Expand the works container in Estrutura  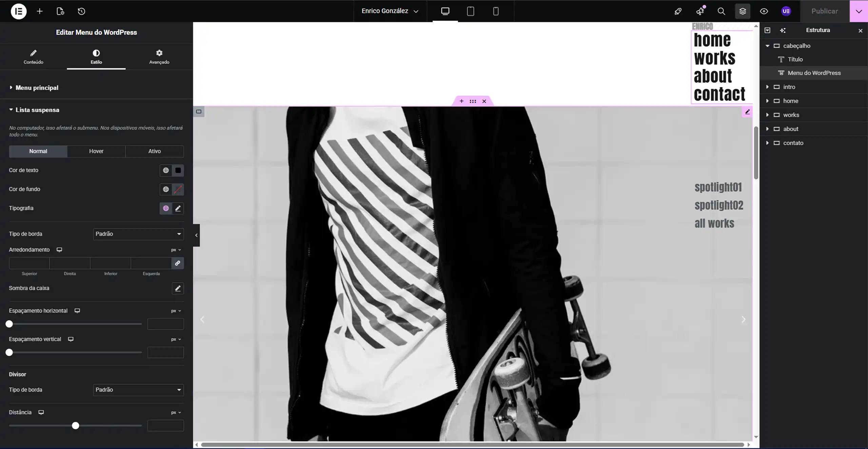767,115
